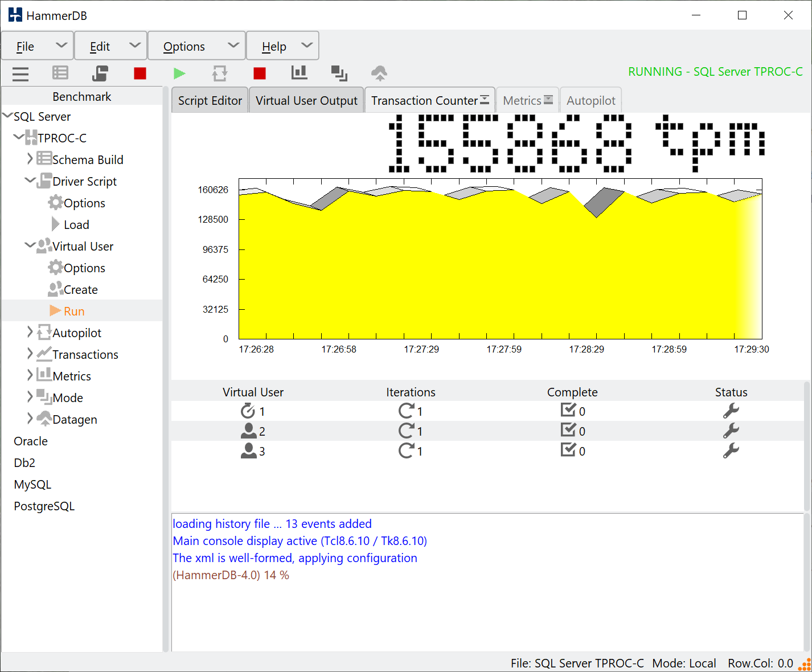This screenshot has width=812, height=672.
Task: Open the Script Editor tab
Action: (210, 101)
